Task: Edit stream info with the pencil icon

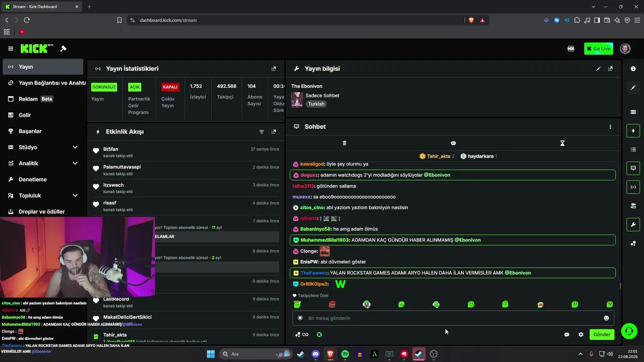Action: point(598,69)
